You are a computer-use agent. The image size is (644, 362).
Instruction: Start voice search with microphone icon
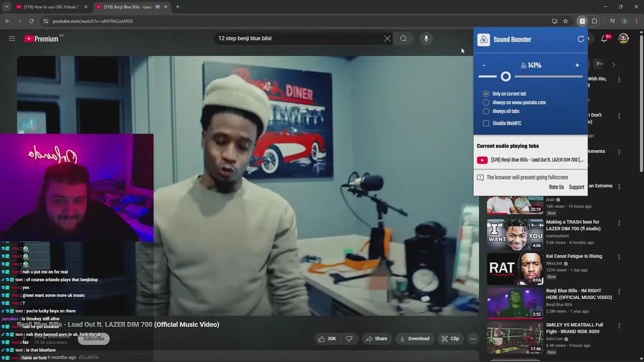click(x=426, y=38)
